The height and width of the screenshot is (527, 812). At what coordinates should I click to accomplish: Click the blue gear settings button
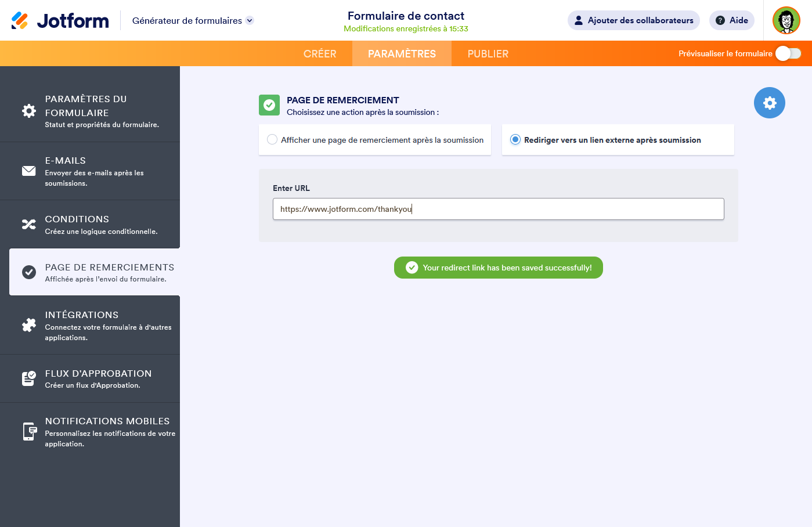(x=770, y=103)
